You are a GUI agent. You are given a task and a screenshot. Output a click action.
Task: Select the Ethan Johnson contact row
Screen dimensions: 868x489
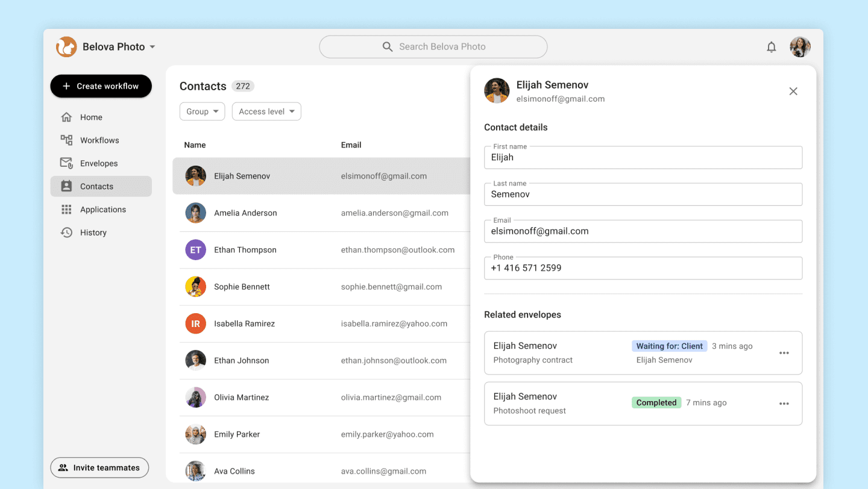325,361
